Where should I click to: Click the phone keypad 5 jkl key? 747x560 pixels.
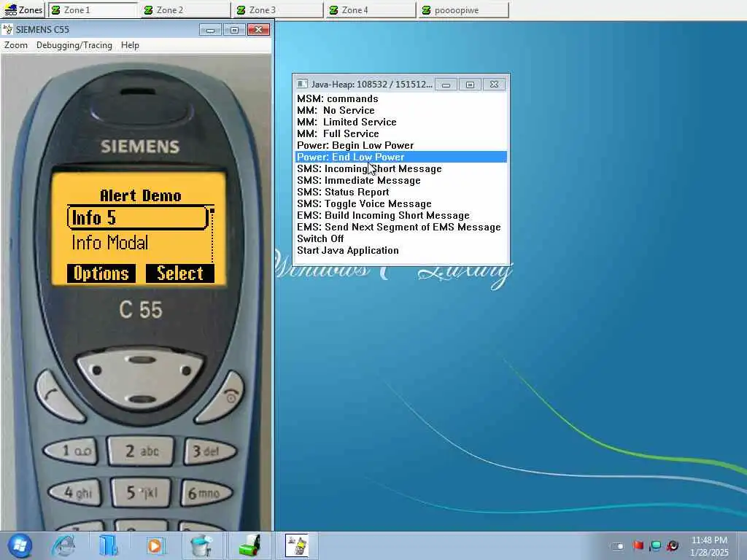coord(141,493)
